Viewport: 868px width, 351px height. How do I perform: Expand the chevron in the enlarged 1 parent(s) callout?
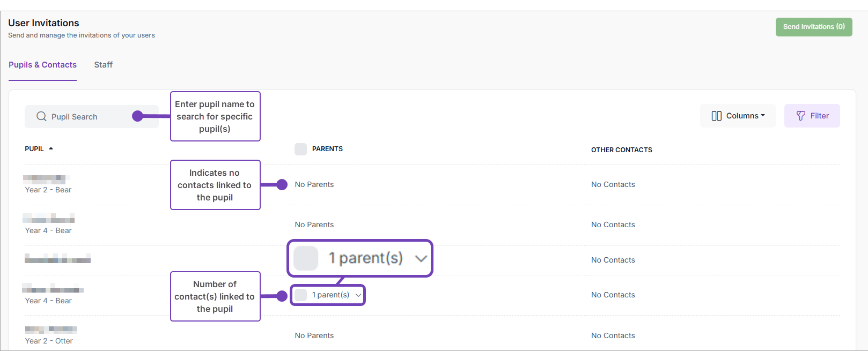[x=421, y=258]
